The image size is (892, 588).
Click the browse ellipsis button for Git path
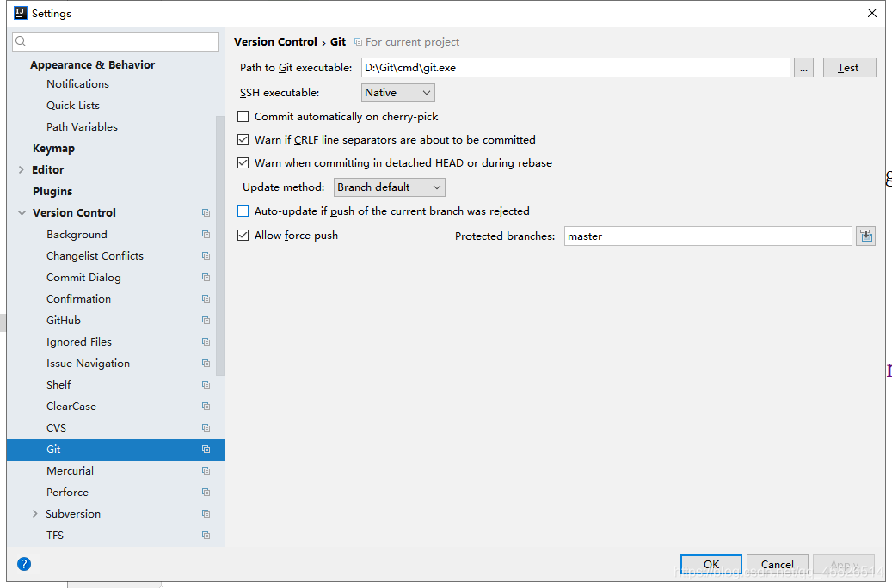(x=803, y=68)
